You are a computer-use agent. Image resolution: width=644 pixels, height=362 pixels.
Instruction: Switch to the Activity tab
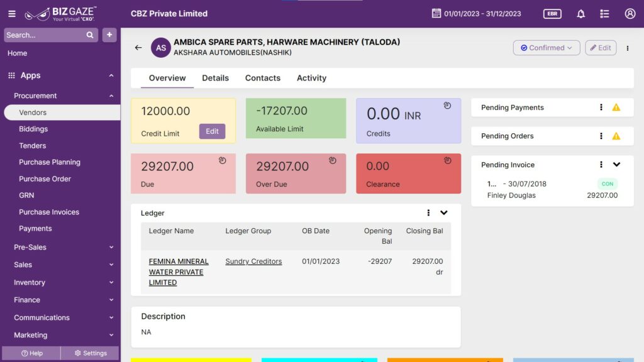click(312, 78)
